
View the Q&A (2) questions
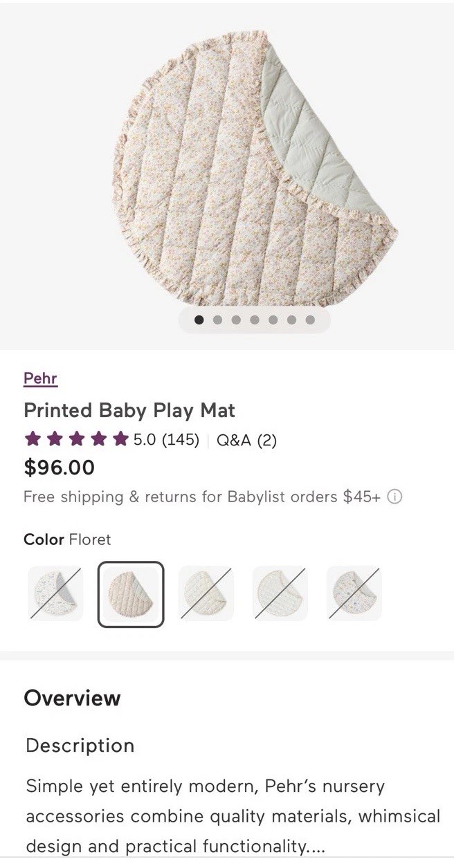(246, 440)
